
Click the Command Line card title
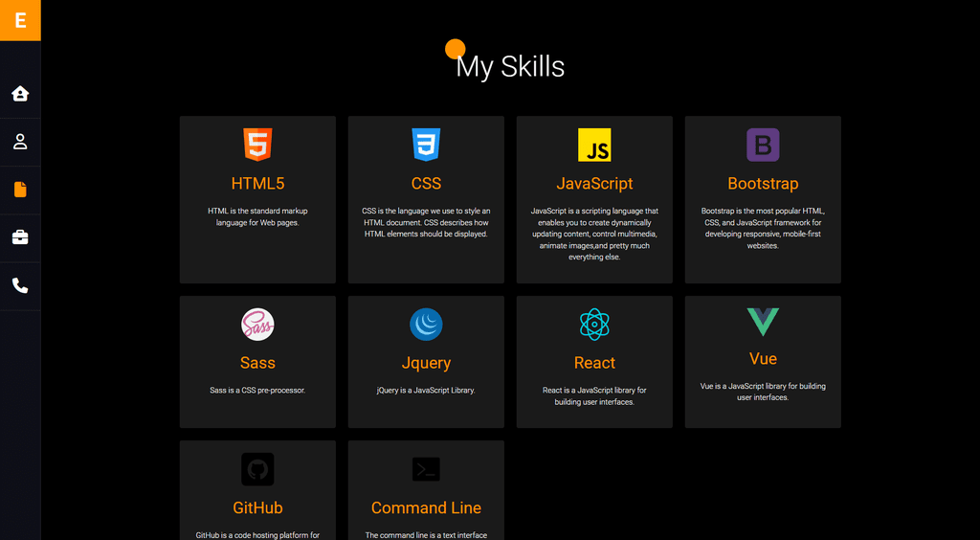tap(426, 507)
